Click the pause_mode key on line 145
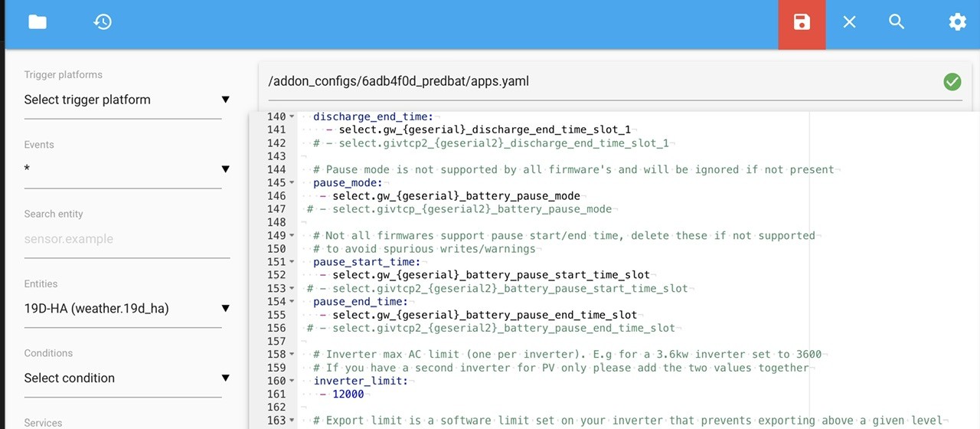 pyautogui.click(x=348, y=182)
